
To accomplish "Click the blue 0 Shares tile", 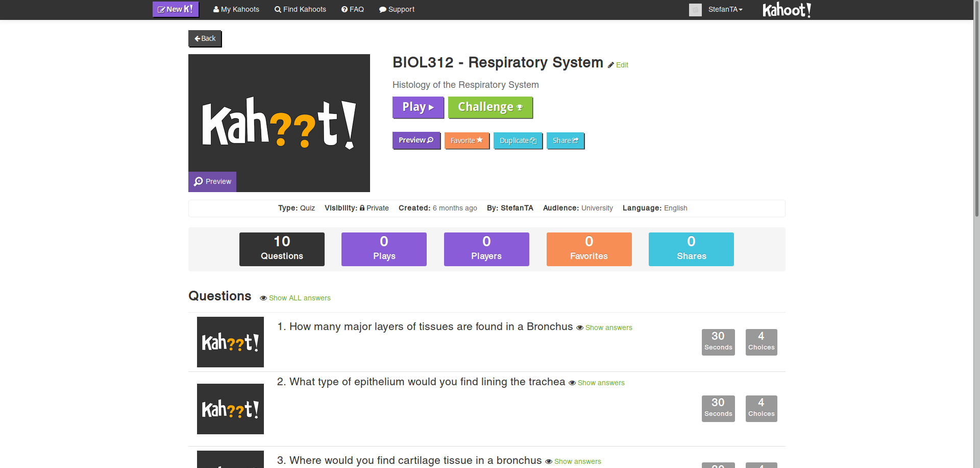I will pyautogui.click(x=691, y=249).
